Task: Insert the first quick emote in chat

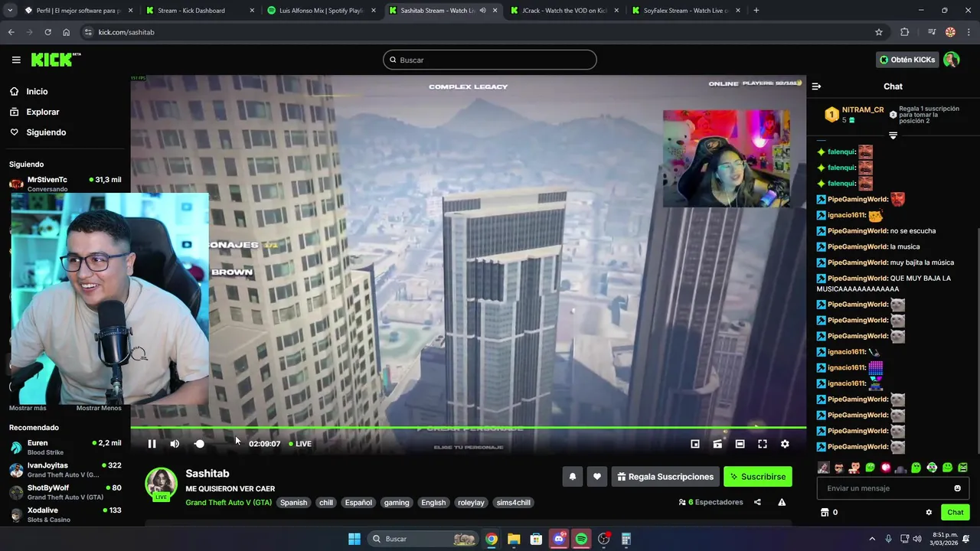Action: point(823,468)
